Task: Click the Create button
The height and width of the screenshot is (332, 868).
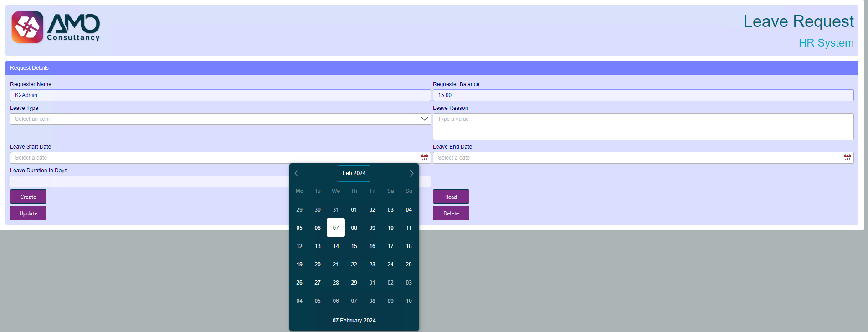Action: click(x=28, y=197)
